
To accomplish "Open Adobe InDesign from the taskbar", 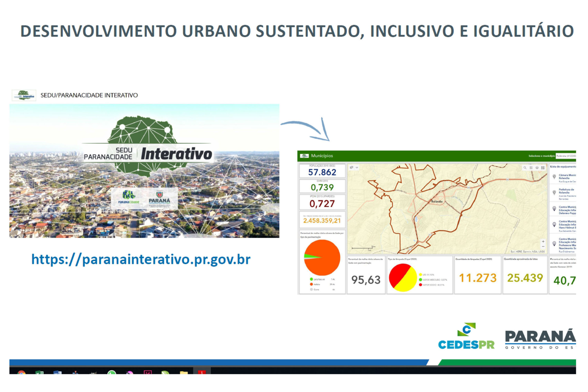I will coord(148,372).
